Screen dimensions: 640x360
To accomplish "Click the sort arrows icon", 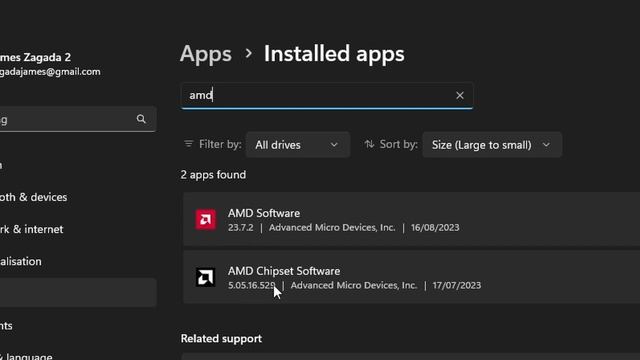I will (369, 144).
